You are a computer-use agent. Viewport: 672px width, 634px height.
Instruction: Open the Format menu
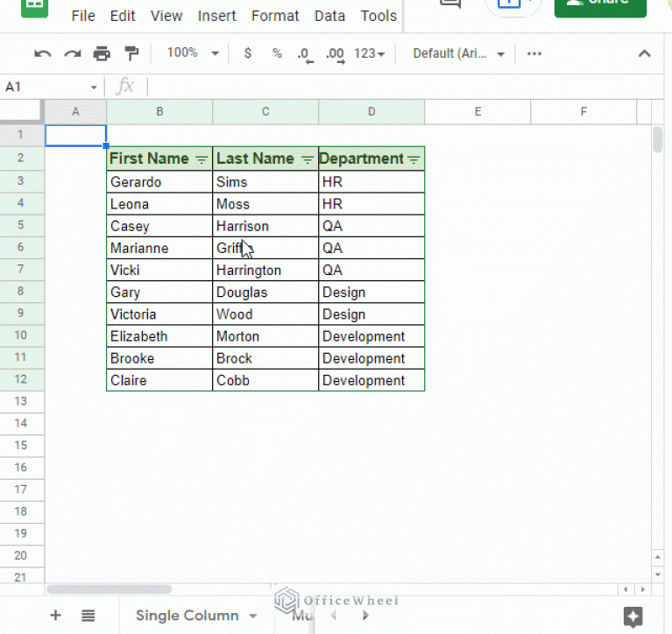[x=275, y=16]
